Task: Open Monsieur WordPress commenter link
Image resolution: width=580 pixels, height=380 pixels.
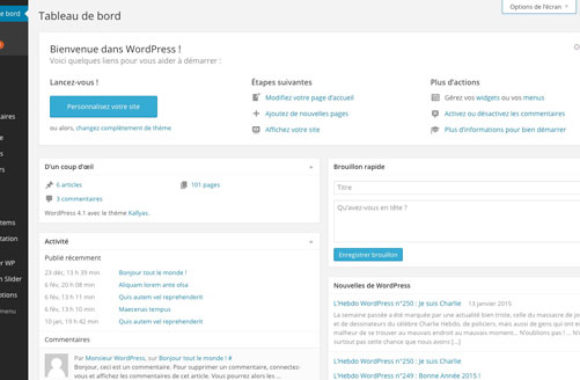Action: pyautogui.click(x=115, y=358)
